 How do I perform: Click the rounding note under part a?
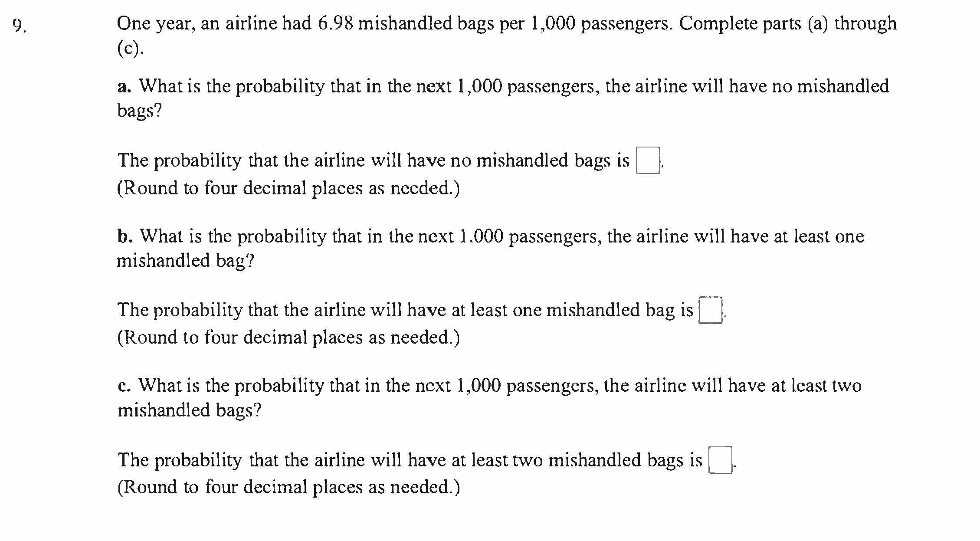tap(288, 188)
